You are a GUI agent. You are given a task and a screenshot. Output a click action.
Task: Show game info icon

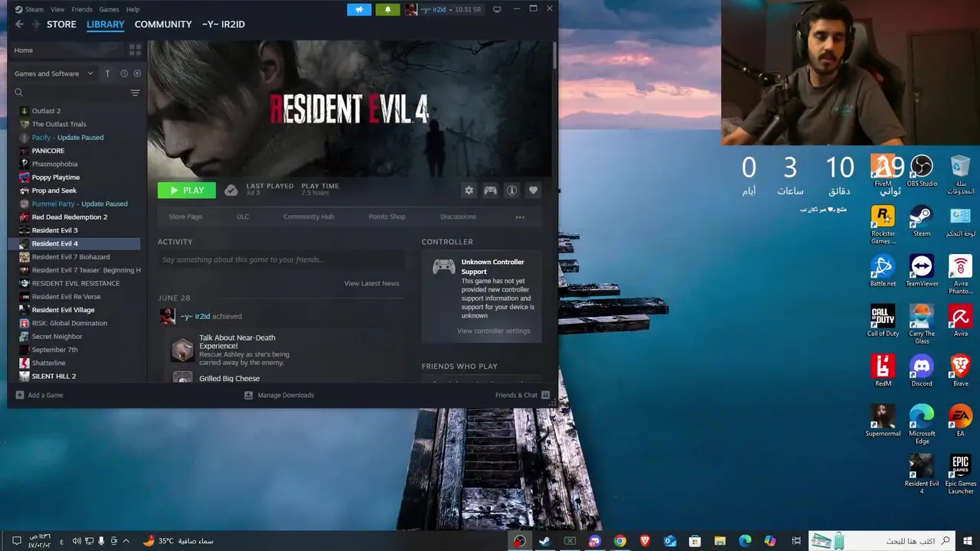[x=511, y=191]
